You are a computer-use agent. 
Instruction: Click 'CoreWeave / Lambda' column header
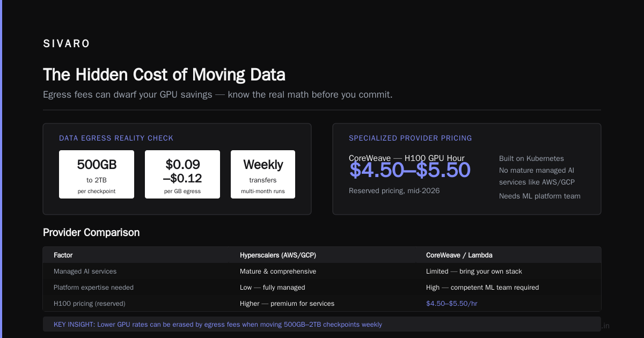[x=459, y=255]
